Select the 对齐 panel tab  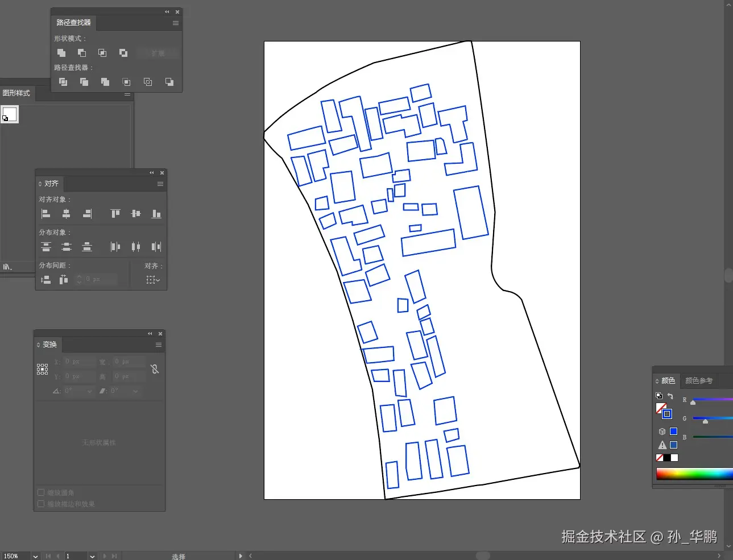click(x=51, y=184)
